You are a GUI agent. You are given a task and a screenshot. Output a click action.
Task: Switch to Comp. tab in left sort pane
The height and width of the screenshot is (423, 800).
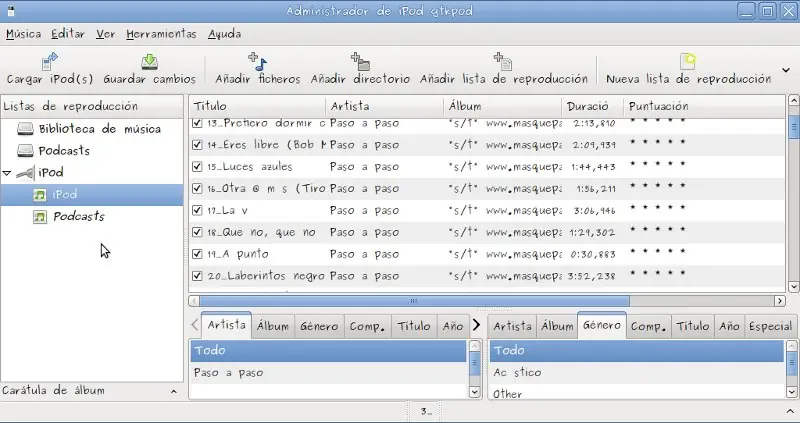coord(367,326)
